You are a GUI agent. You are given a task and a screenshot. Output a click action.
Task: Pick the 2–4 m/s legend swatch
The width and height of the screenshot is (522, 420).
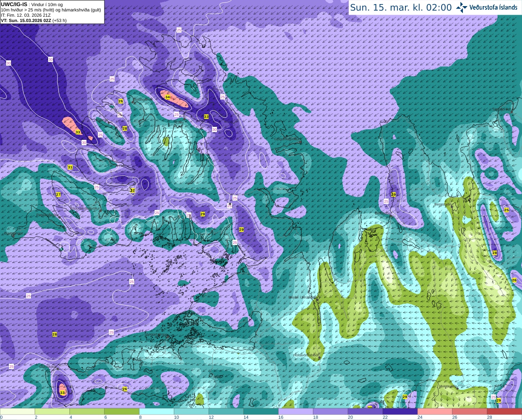[x=52, y=411]
